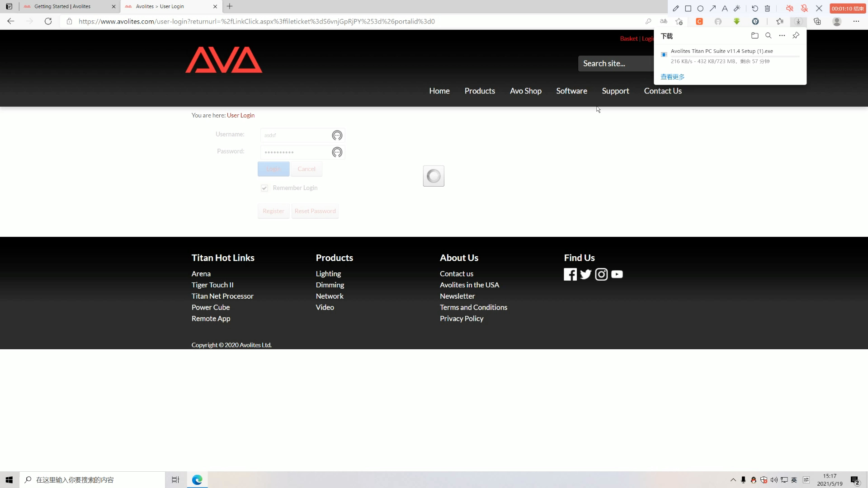Go back to the previous page
This screenshot has height=488, width=868.
click(x=11, y=21)
